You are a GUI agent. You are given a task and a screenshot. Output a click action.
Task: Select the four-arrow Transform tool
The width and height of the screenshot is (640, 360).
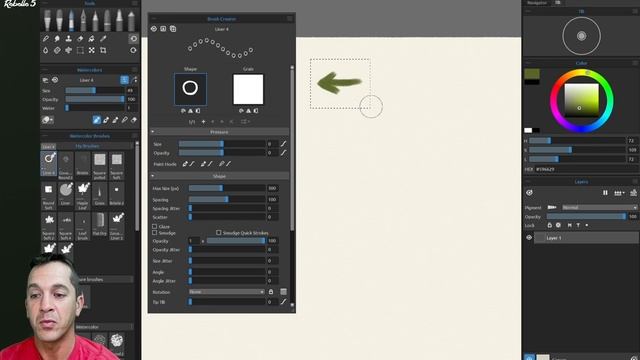(91, 50)
